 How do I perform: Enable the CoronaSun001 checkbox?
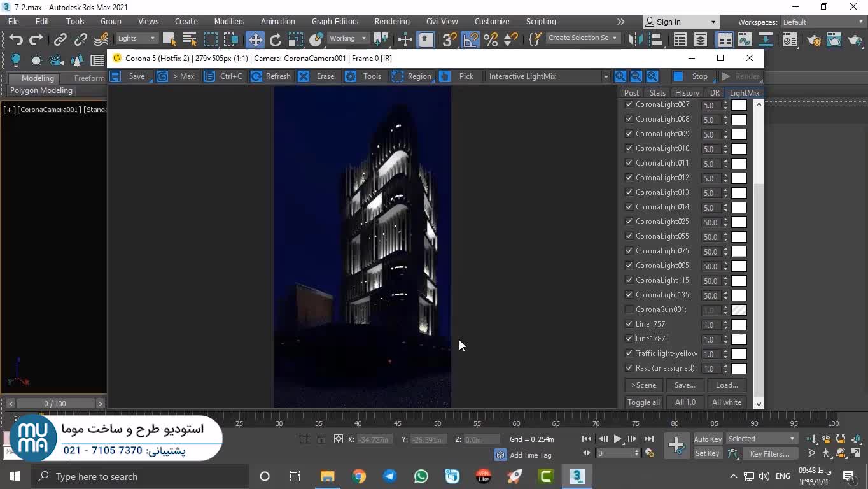[x=629, y=309]
